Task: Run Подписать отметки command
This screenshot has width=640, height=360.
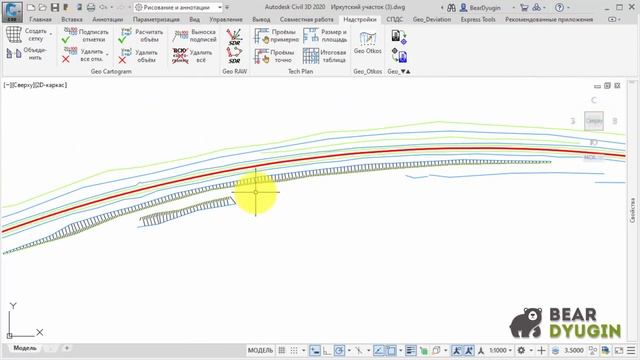Action: (x=86, y=36)
